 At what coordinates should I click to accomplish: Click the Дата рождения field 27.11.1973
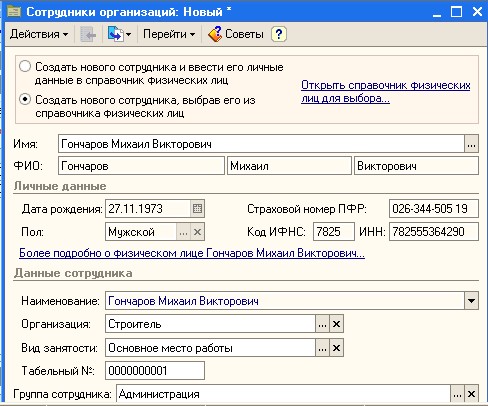(x=148, y=209)
